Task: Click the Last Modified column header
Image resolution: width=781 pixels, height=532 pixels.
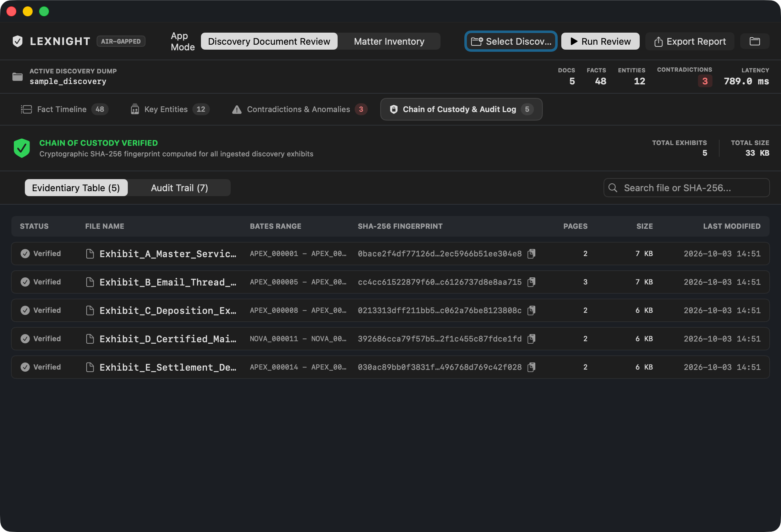Action: coord(732,226)
